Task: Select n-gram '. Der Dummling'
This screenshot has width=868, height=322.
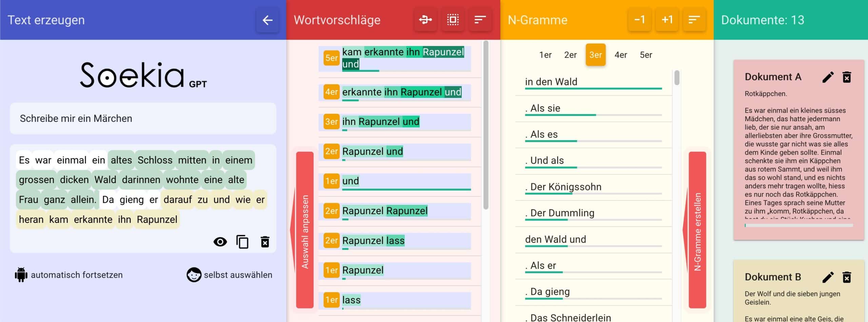Action: (x=593, y=213)
